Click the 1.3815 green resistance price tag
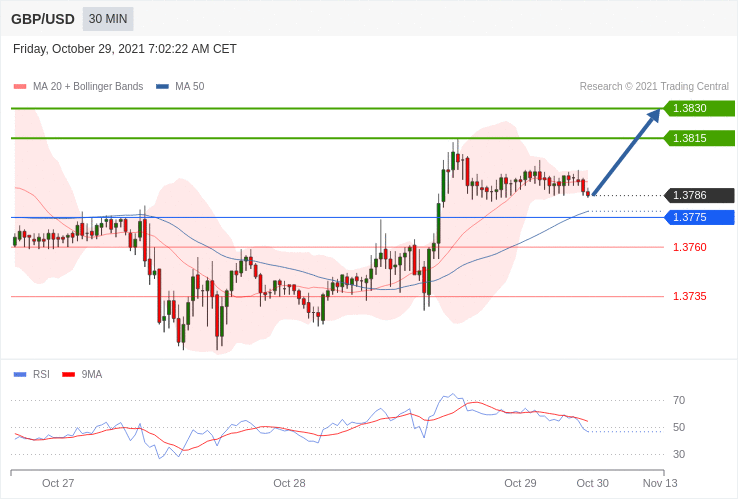This screenshot has height=500, width=738. 699,138
